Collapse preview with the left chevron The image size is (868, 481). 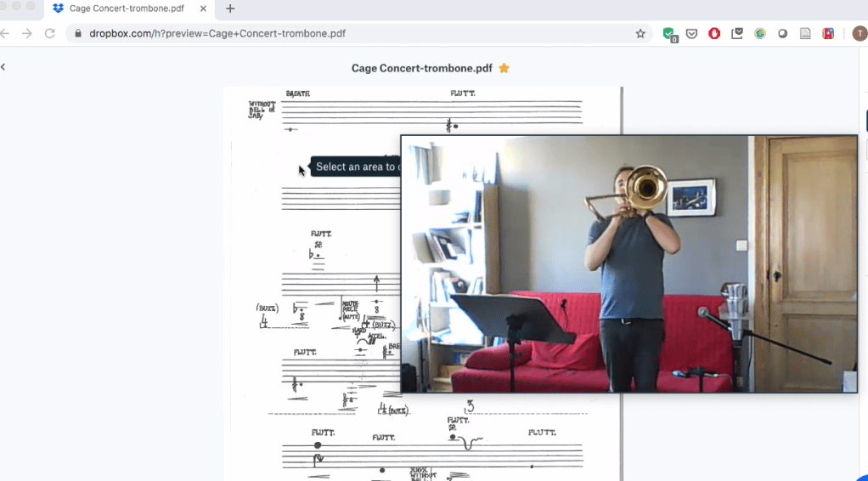pyautogui.click(x=3, y=67)
